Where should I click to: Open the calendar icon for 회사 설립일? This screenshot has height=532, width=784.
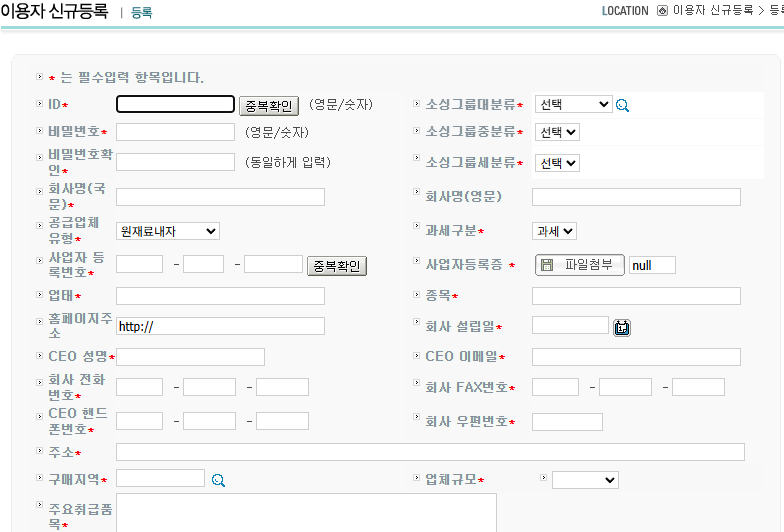point(622,328)
